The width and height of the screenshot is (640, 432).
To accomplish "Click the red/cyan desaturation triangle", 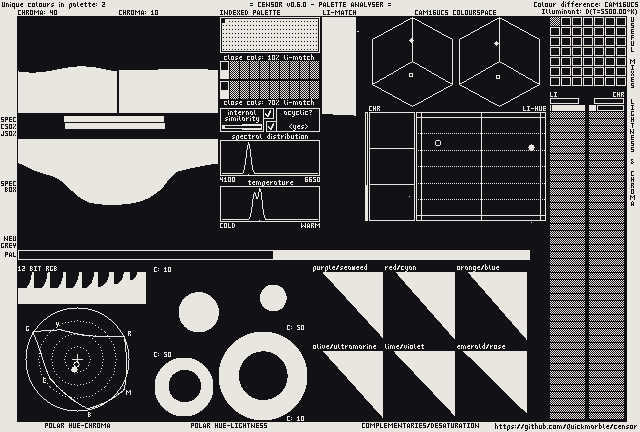I will 425,305.
